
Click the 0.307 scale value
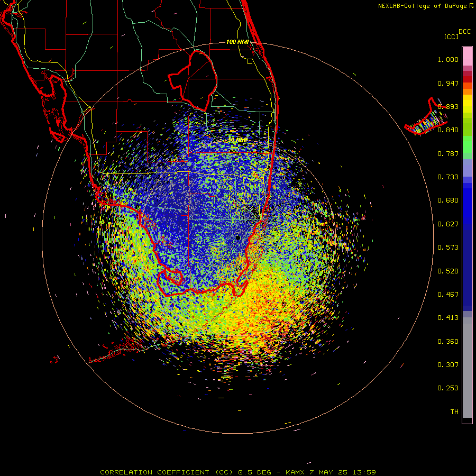pos(448,365)
